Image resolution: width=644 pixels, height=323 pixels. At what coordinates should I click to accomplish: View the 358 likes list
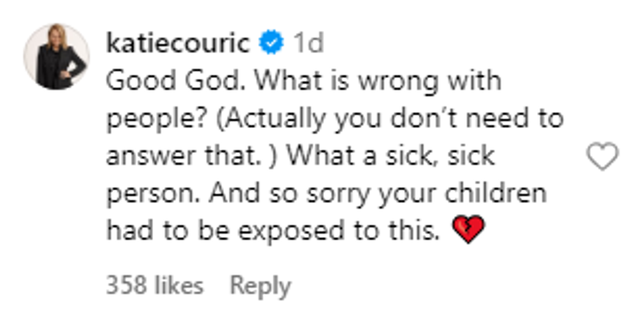point(154,286)
